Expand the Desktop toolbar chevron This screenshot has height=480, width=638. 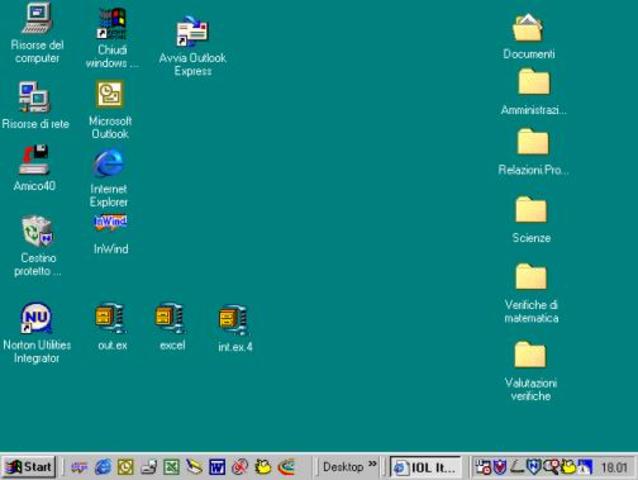pyautogui.click(x=372, y=464)
